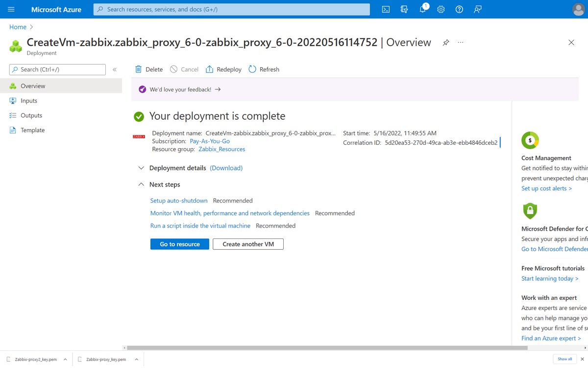
Task: Click the Delete toolbar button
Action: click(149, 70)
